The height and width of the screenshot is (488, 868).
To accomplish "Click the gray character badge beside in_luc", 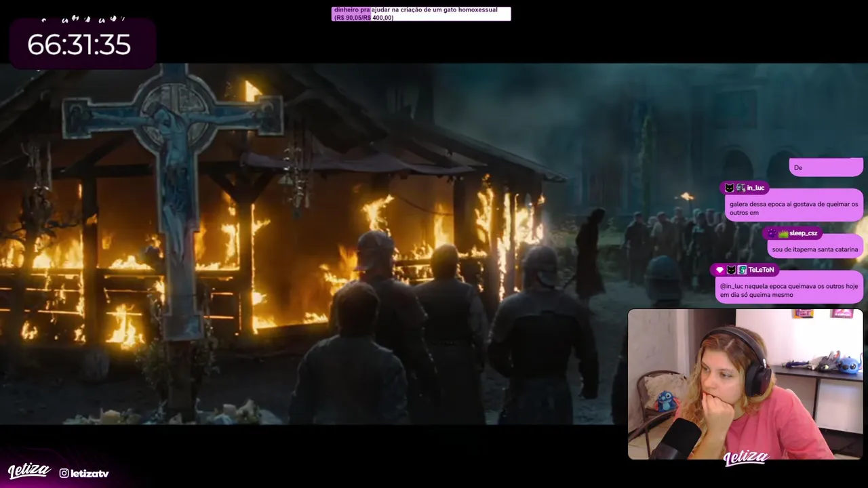I will click(741, 188).
